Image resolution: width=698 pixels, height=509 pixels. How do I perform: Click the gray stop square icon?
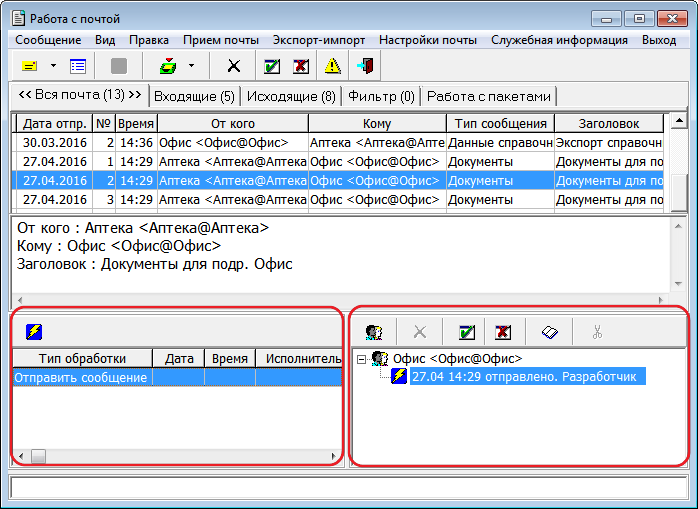119,66
